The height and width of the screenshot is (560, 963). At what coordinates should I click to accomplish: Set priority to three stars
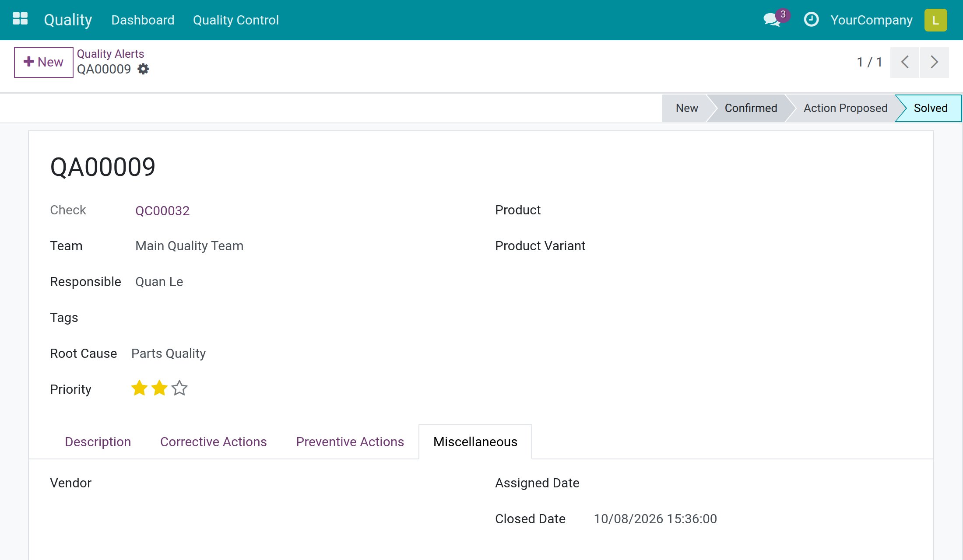click(179, 388)
